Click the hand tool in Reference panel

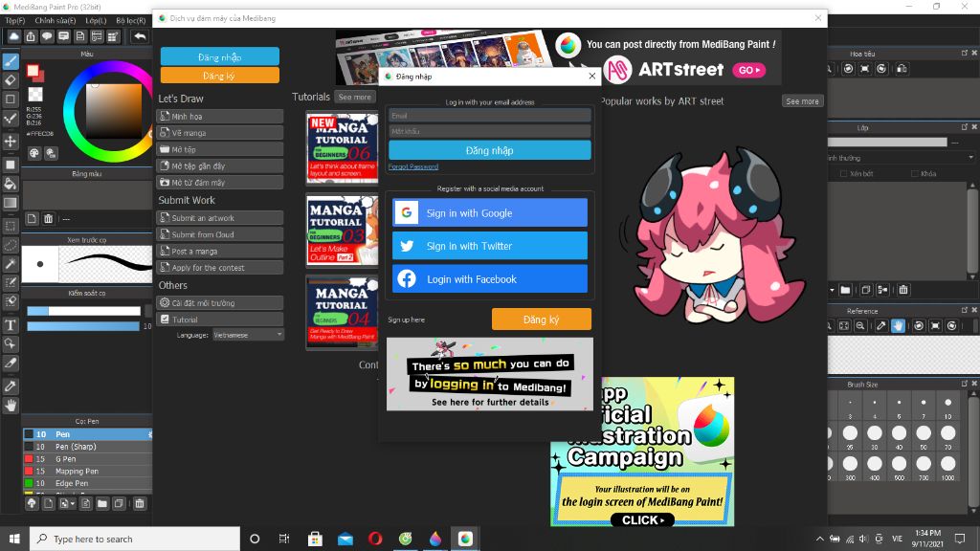[x=898, y=325]
